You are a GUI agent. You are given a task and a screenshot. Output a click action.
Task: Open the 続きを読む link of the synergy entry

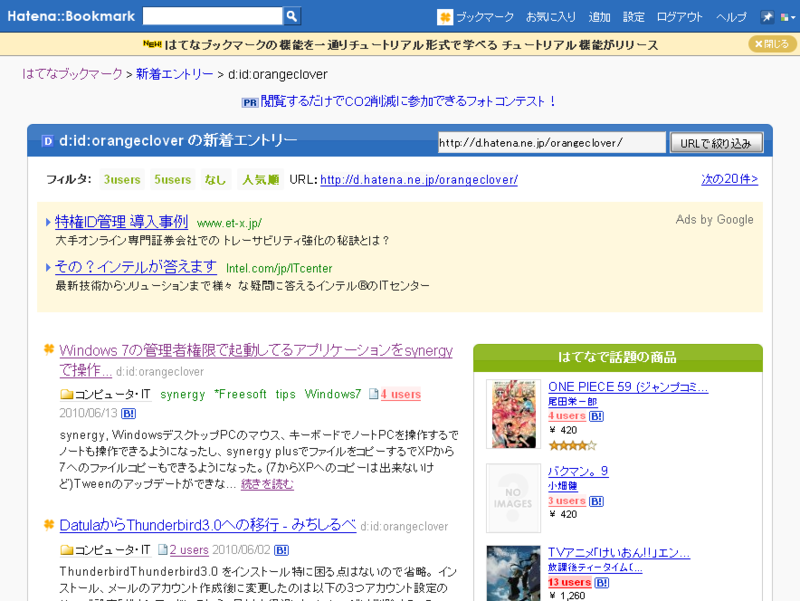click(x=268, y=484)
